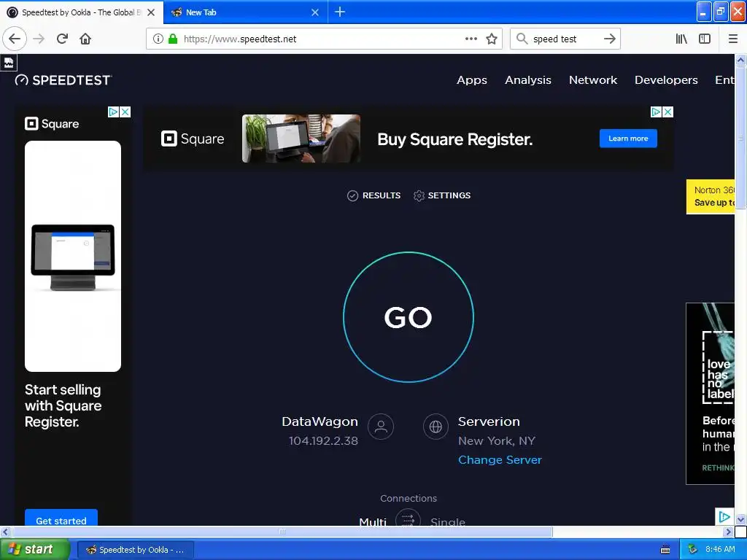Click Learn more in Square banner

tap(628, 138)
